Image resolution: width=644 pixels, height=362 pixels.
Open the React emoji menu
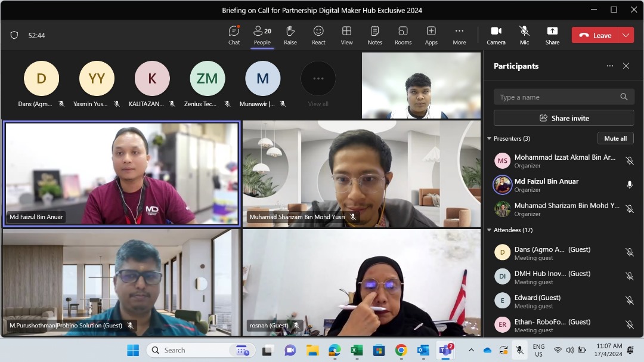tap(318, 35)
